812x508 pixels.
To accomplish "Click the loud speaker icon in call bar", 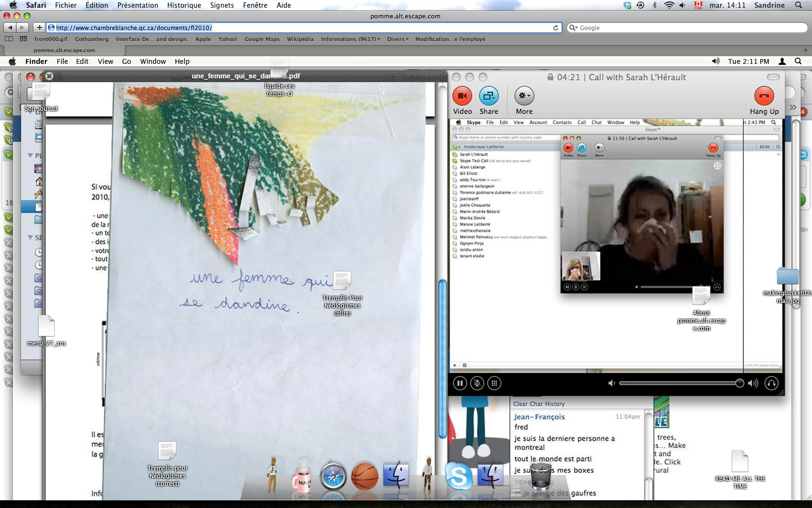I will pyautogui.click(x=753, y=383).
